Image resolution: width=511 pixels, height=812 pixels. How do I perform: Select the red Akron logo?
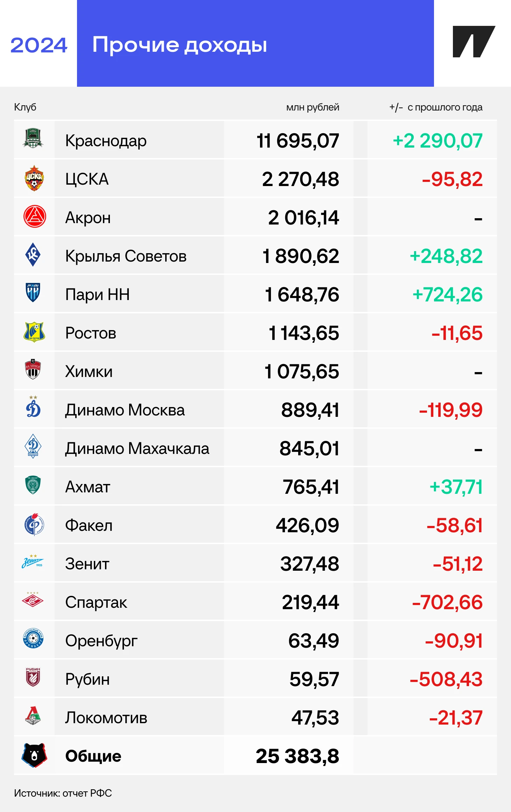pyautogui.click(x=34, y=216)
